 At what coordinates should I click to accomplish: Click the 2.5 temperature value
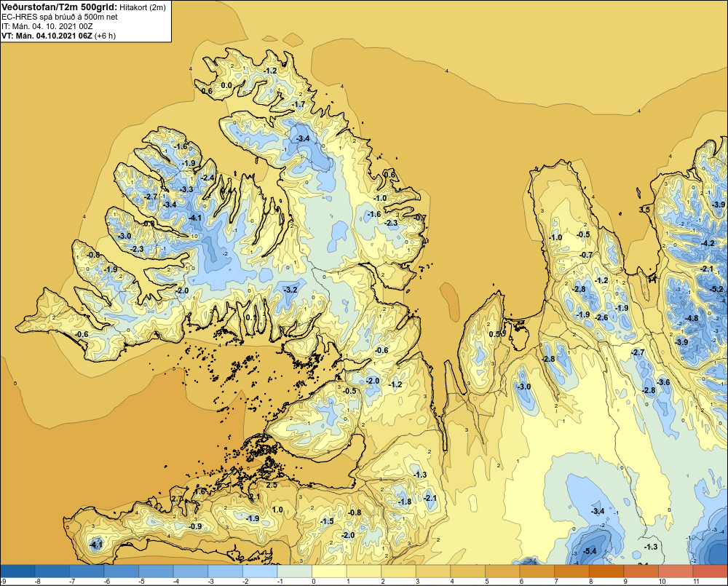271,485
